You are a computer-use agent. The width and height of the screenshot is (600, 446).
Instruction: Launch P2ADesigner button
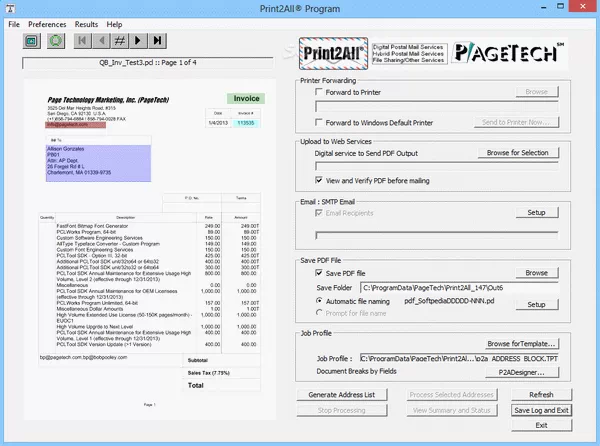click(x=522, y=373)
